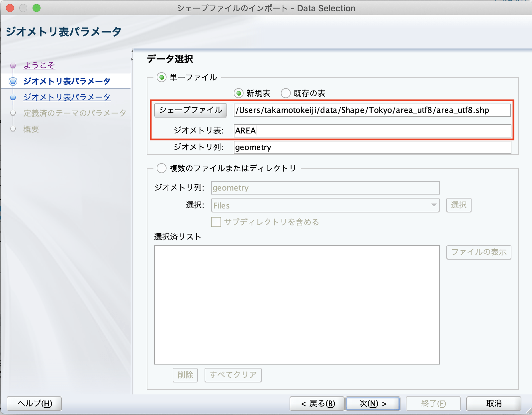This screenshot has width=532, height=415.
Task: Proceed with 次(N) > button
Action: tap(373, 404)
